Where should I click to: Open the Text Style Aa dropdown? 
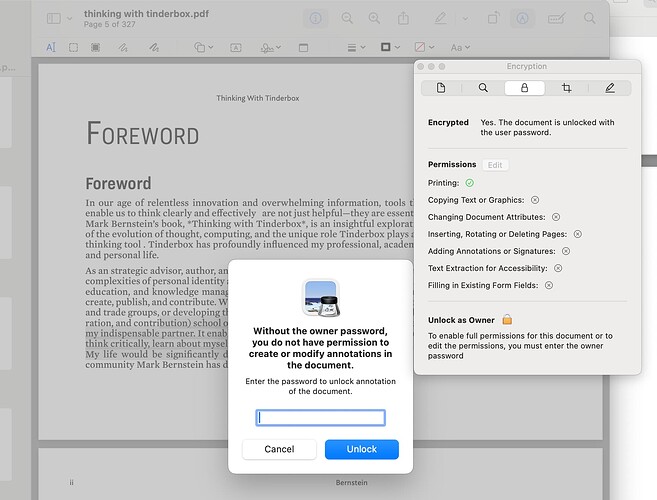460,48
